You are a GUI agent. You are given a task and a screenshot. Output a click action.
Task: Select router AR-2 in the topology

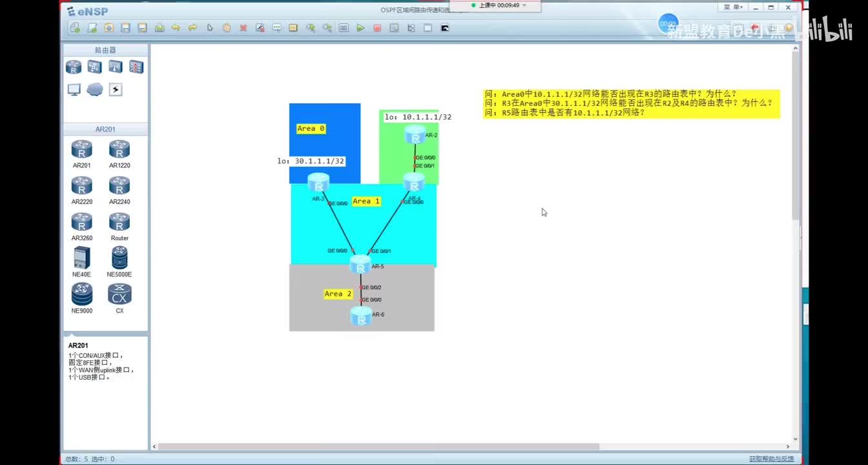tap(414, 134)
